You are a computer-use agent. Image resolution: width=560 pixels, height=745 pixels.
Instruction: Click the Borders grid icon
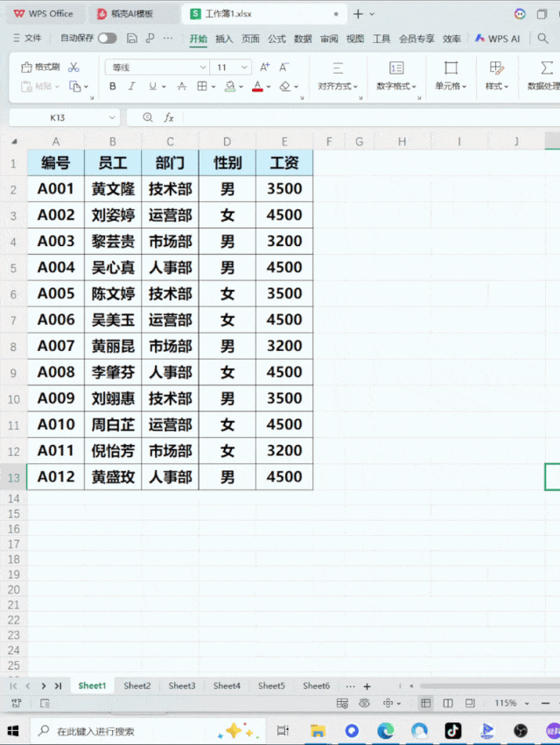202,87
